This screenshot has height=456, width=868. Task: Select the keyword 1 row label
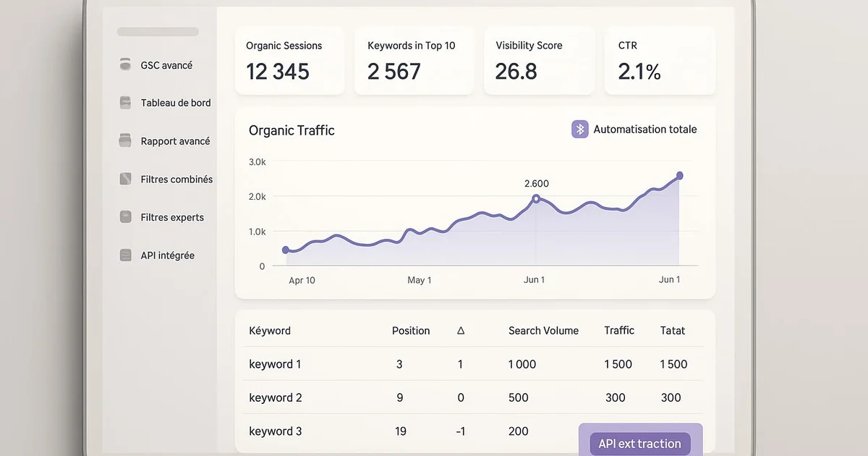pos(275,364)
